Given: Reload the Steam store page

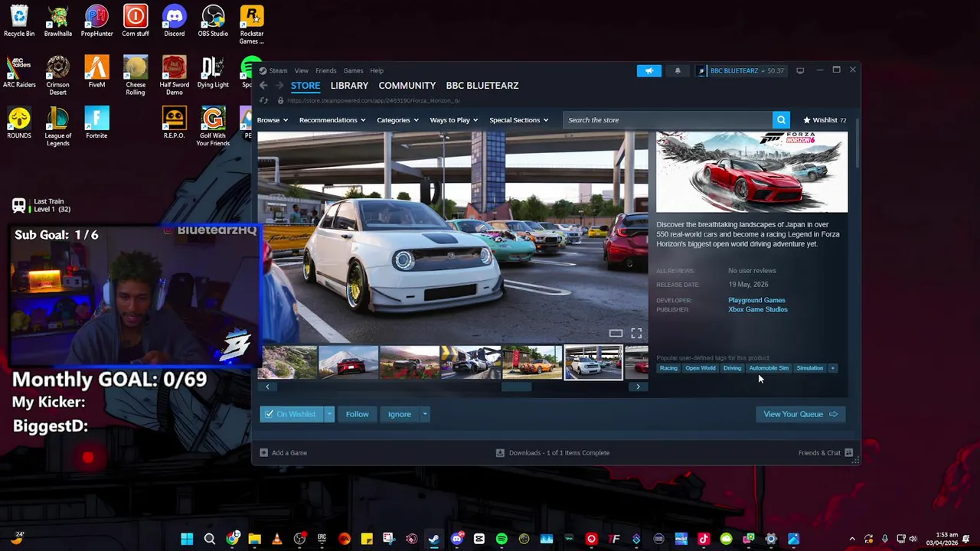Looking at the screenshot, I should [264, 100].
